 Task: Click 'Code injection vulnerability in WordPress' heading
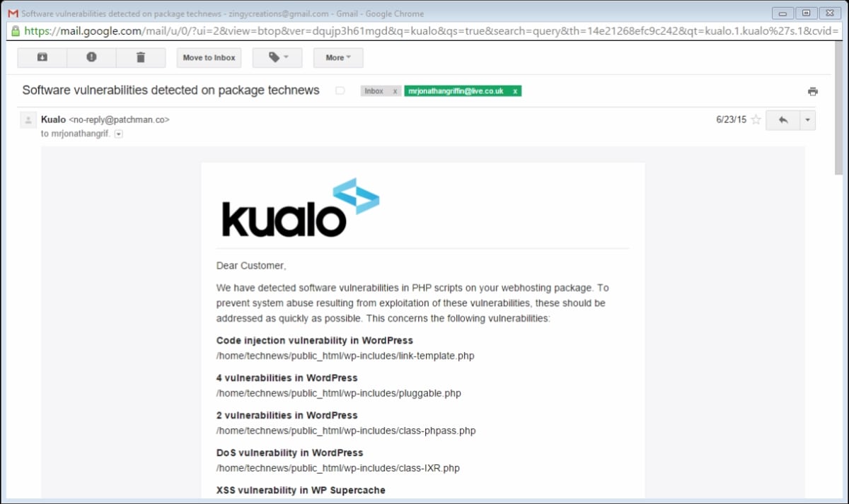tap(315, 340)
